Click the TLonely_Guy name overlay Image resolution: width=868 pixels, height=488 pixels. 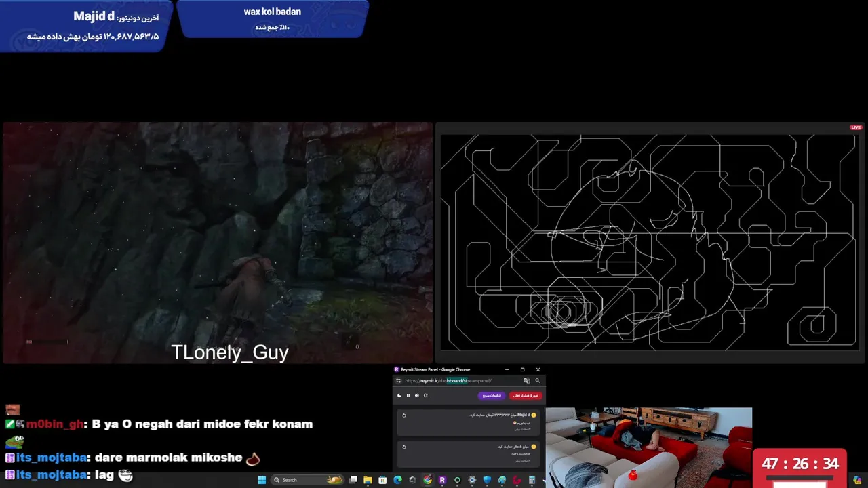(x=230, y=352)
